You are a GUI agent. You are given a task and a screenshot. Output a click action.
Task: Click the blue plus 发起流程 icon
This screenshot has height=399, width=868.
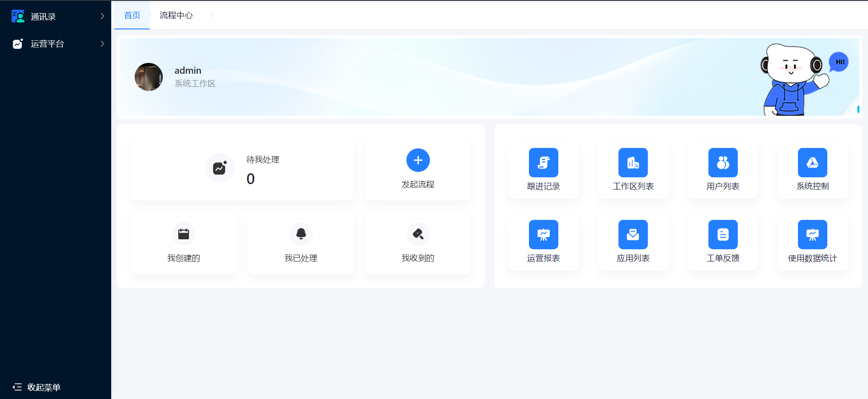pos(418,161)
